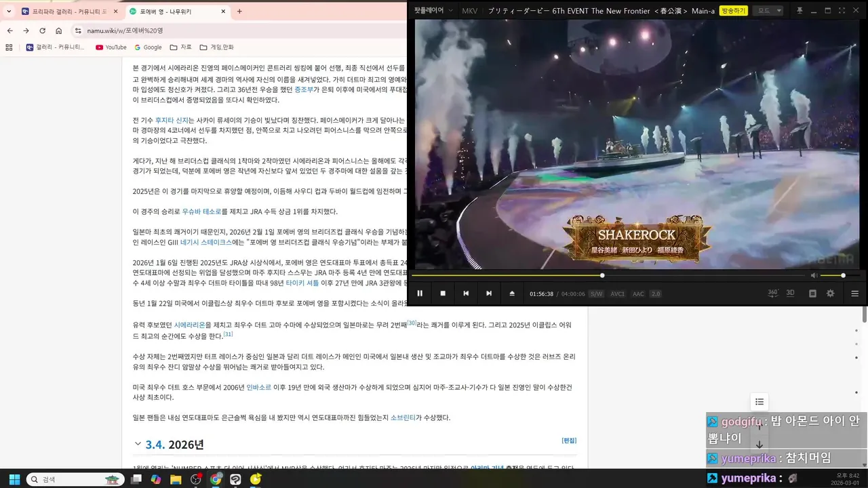Skip to next track in PotPlayer
Image resolution: width=868 pixels, height=488 pixels.
click(489, 293)
